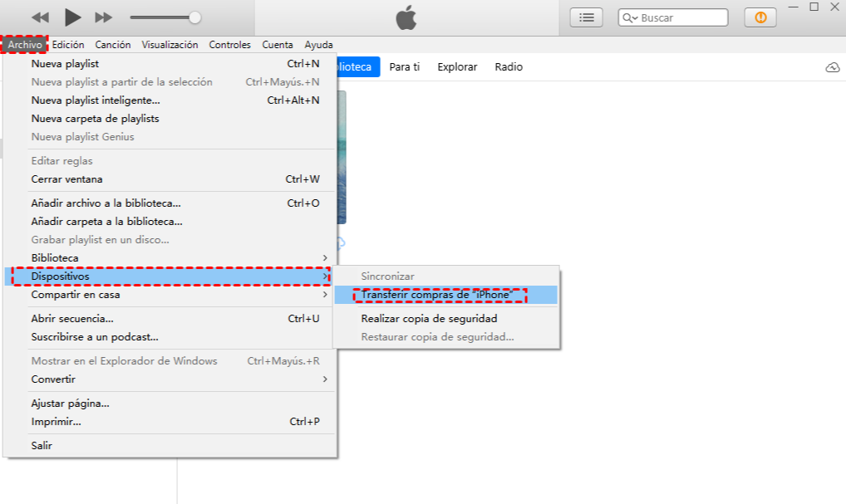Switch to the Explorar tab
Screen dimensions: 846x504
(x=457, y=67)
